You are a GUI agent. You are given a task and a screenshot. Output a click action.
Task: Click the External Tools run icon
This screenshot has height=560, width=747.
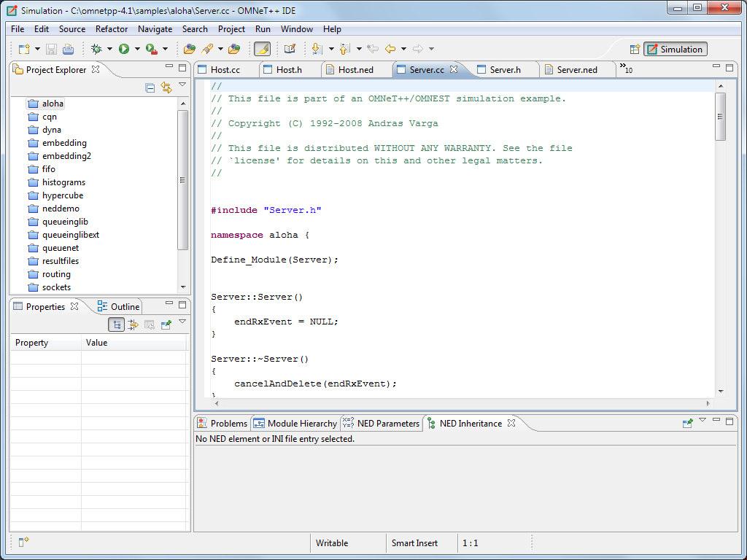pos(152,49)
